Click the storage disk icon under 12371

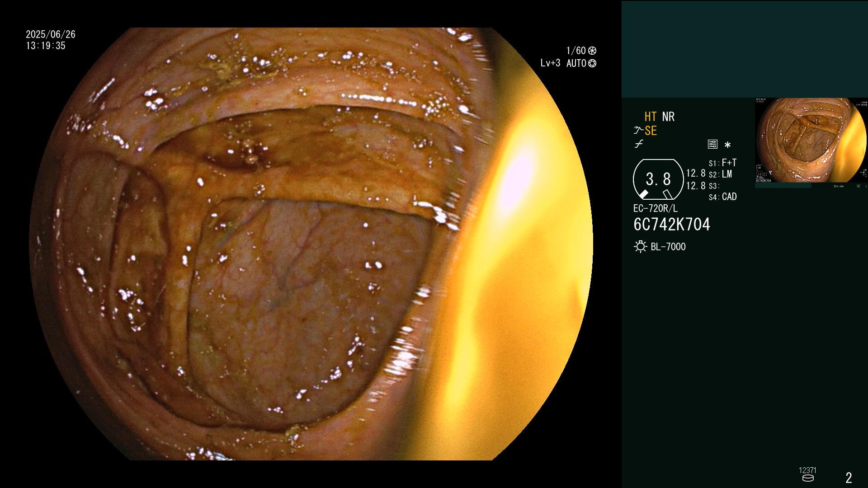[808, 478]
